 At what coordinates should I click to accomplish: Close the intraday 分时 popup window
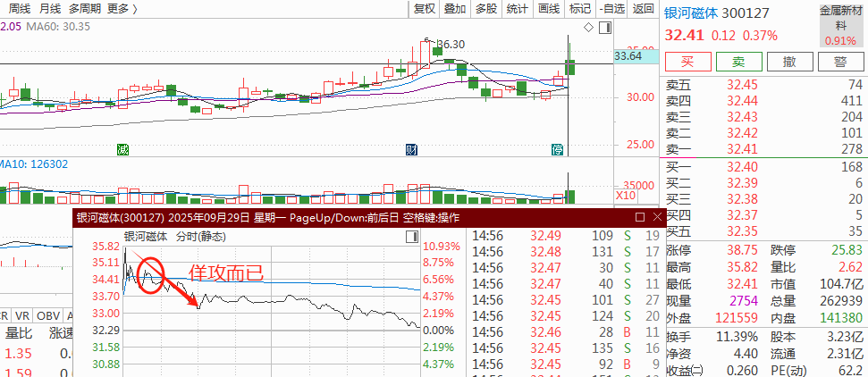[657, 216]
